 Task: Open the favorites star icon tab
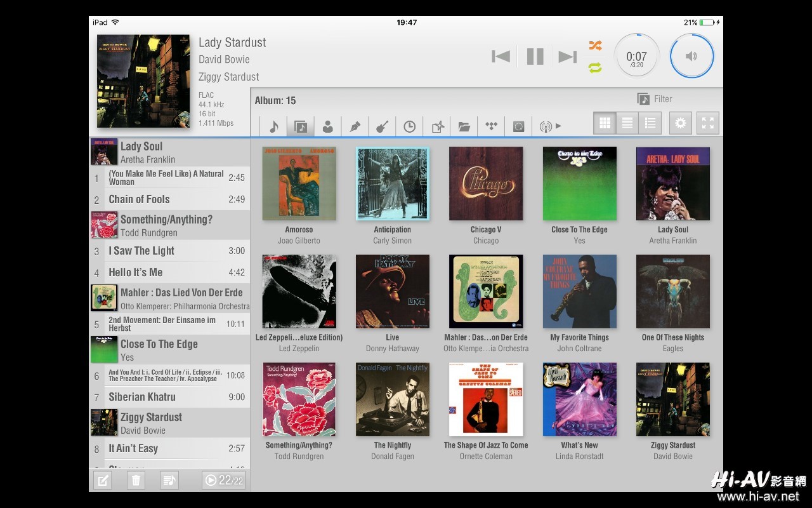(437, 126)
